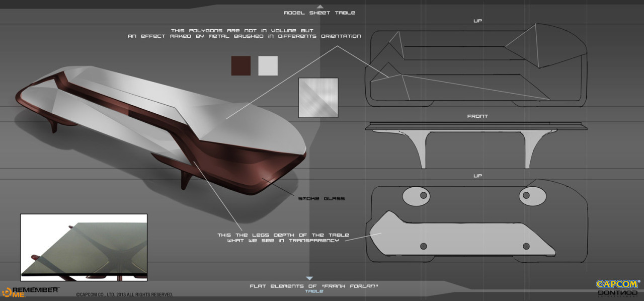Click the Remember Me logo

(x=30, y=291)
